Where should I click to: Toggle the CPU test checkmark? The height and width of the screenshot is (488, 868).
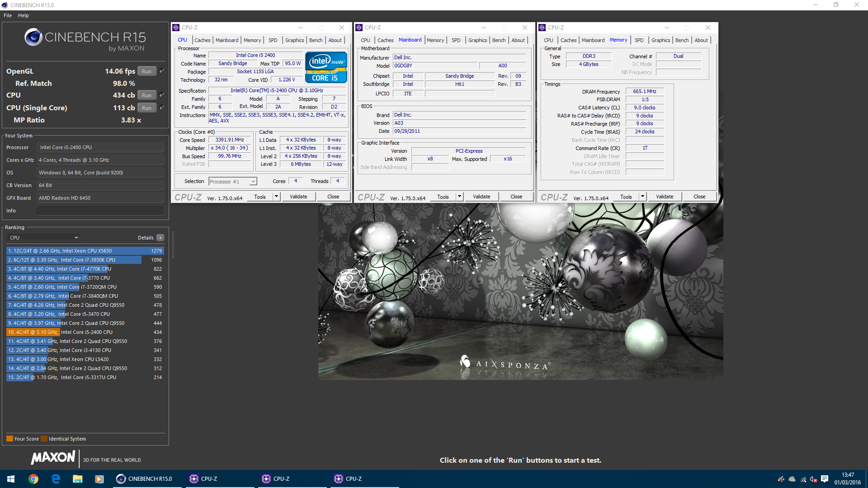point(162,95)
